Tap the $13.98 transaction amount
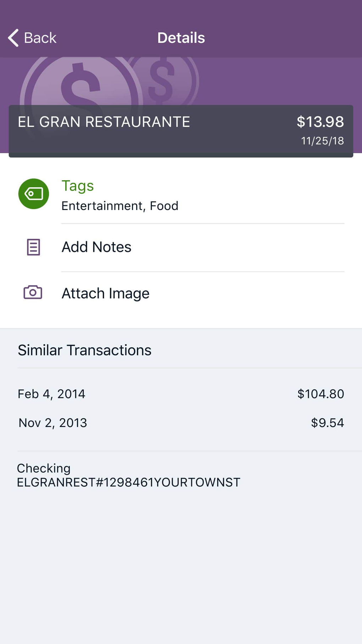 (x=320, y=122)
